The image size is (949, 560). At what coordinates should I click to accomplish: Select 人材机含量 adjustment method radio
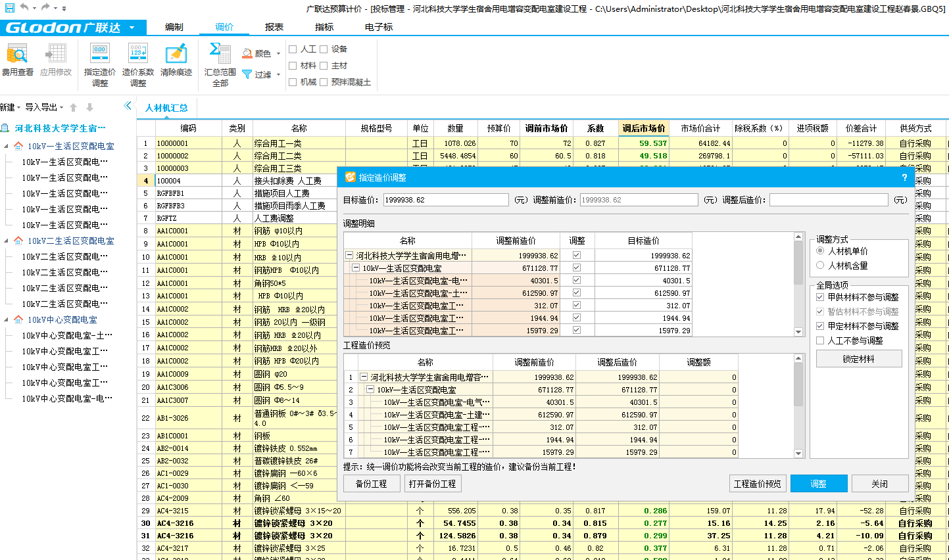pos(820,266)
